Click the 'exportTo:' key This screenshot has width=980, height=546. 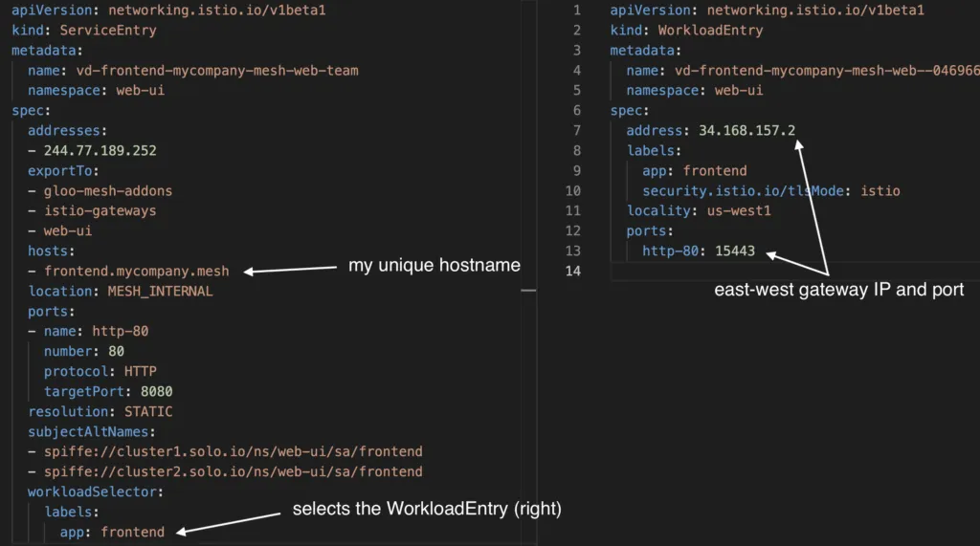coord(63,170)
